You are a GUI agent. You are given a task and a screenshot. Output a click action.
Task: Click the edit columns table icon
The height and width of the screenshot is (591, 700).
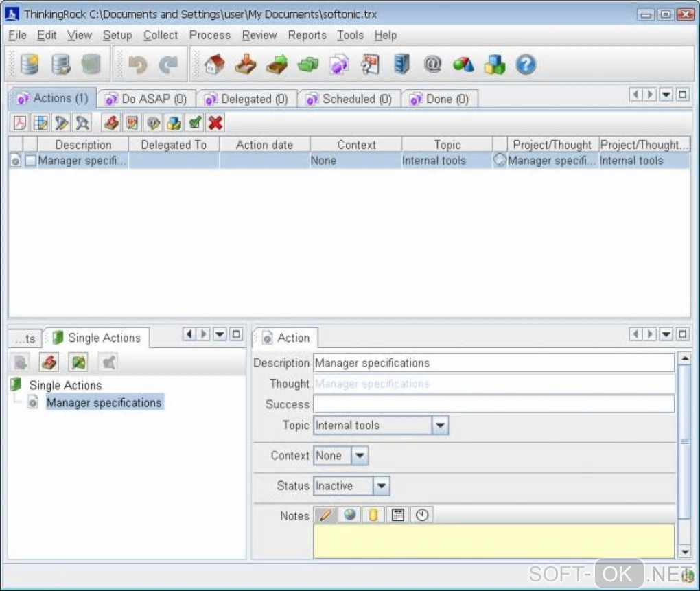point(40,123)
